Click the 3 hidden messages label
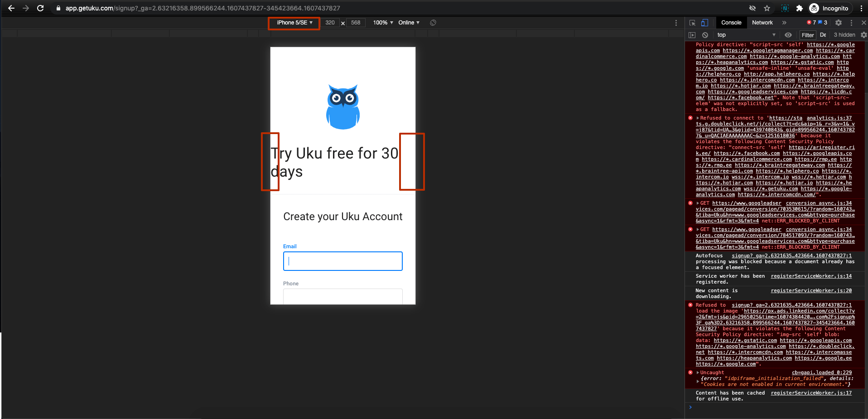 click(x=844, y=35)
